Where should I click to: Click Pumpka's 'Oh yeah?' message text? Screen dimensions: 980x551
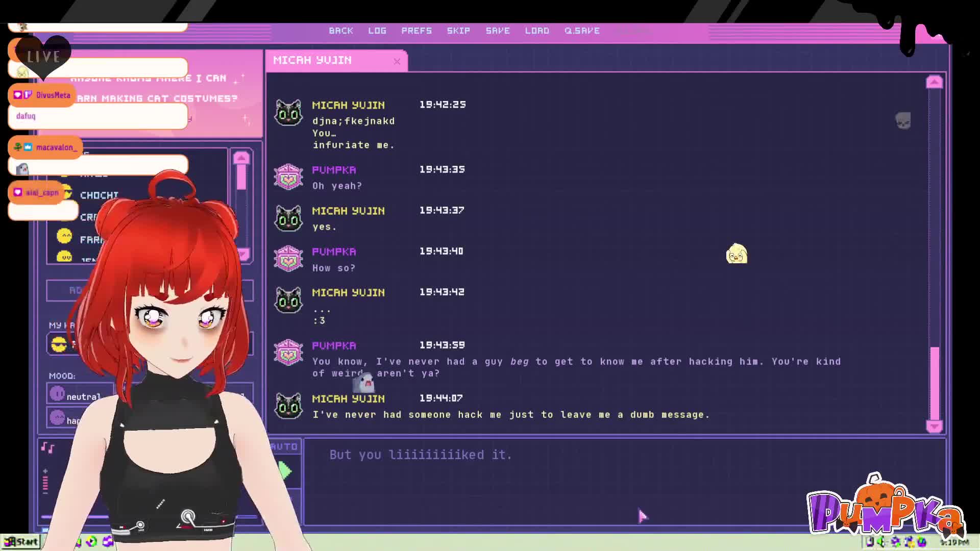click(337, 186)
